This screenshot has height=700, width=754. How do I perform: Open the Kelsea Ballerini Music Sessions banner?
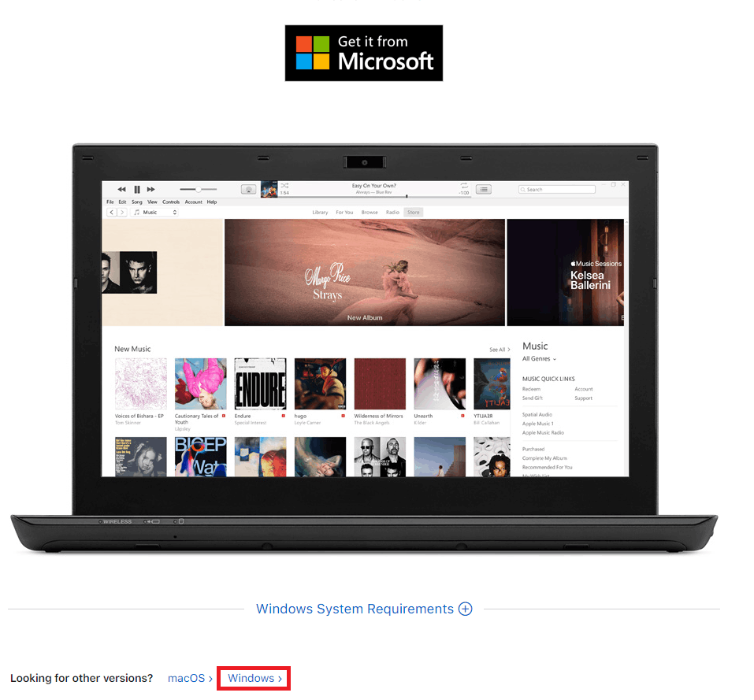pyautogui.click(x=566, y=272)
